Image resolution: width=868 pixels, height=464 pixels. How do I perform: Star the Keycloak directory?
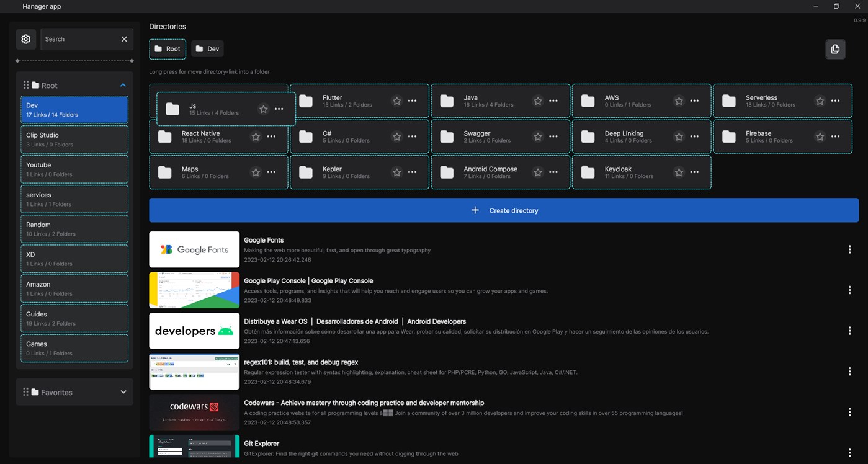pyautogui.click(x=679, y=172)
